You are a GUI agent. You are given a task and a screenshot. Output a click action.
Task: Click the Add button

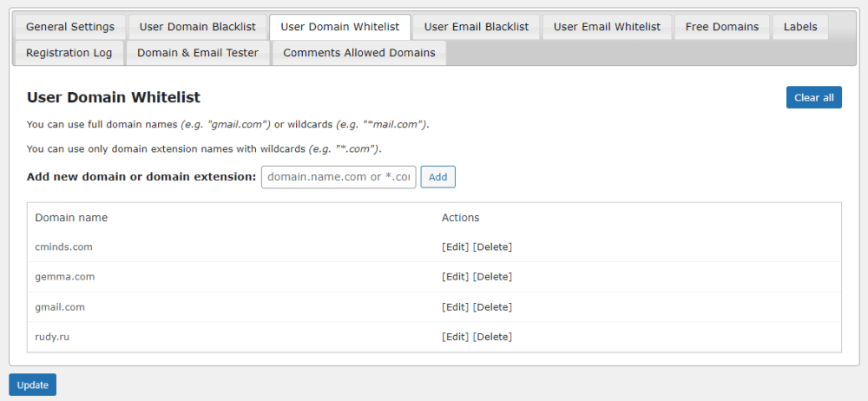point(437,177)
